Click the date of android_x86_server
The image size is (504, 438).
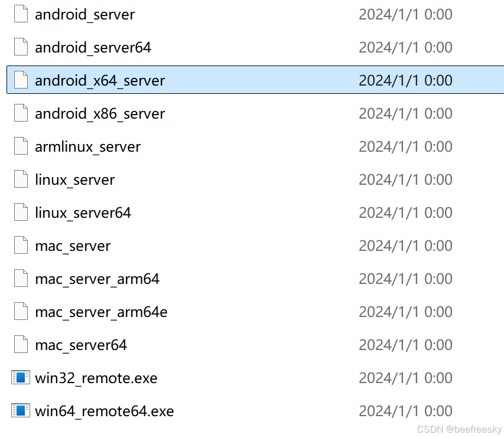click(406, 114)
